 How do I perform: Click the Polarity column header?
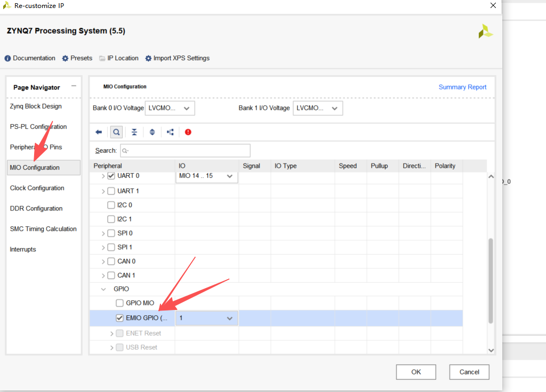click(x=447, y=166)
